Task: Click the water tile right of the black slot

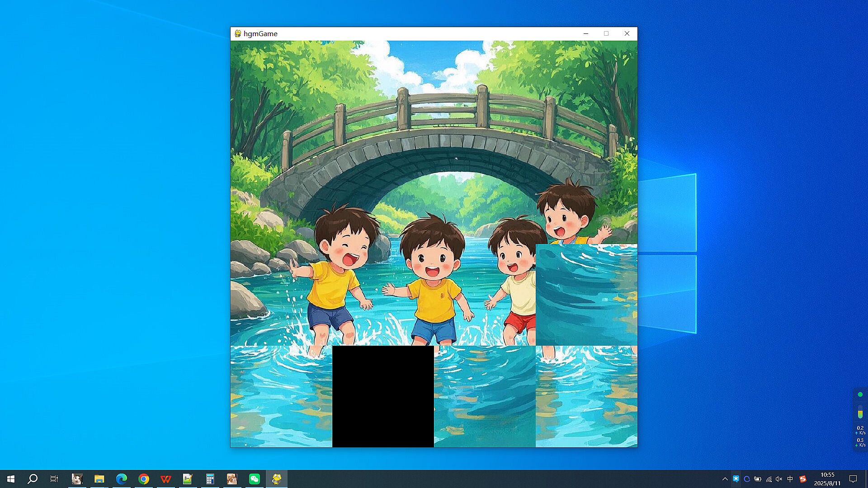Action: 485,396
